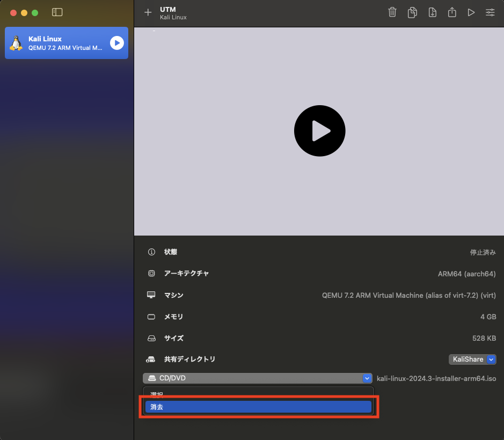504x440 pixels.
Task: Click the drive icon beside サイズ
Action: (x=151, y=339)
